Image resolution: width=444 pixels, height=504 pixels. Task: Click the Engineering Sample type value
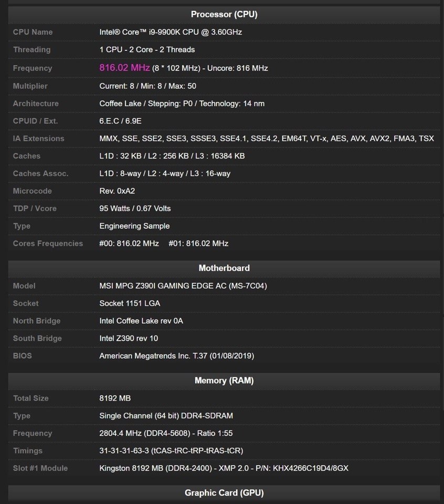[x=134, y=226]
